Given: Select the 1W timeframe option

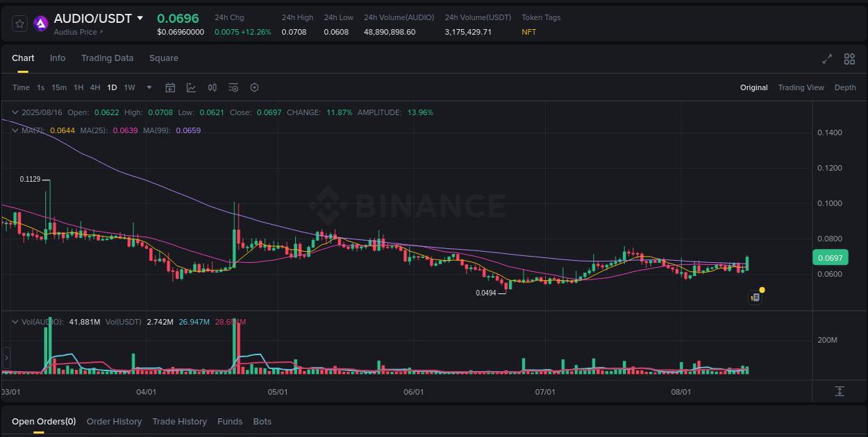Looking at the screenshot, I should click(129, 87).
